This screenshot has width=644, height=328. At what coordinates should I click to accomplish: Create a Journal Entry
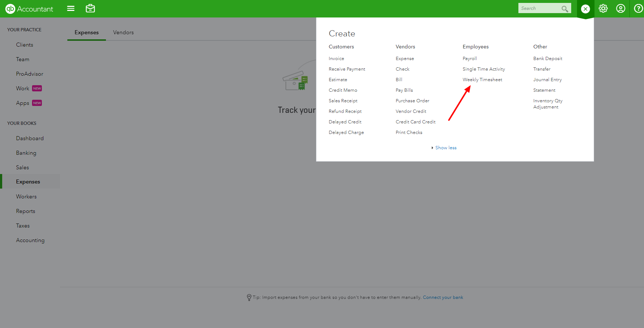tap(548, 79)
